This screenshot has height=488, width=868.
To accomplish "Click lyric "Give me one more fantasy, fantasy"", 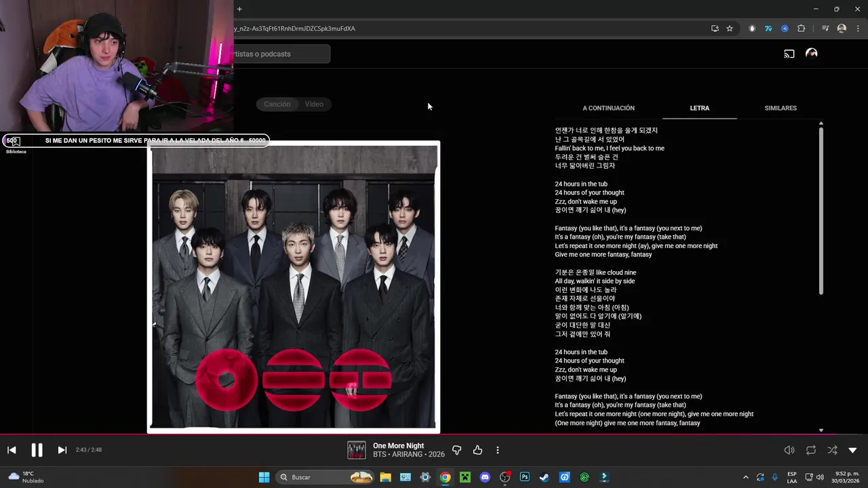I will [x=604, y=254].
